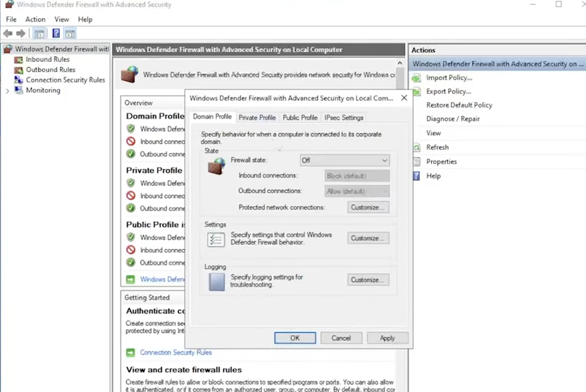Click Restore Default Policy action
The height and width of the screenshot is (392, 586).
pos(459,106)
